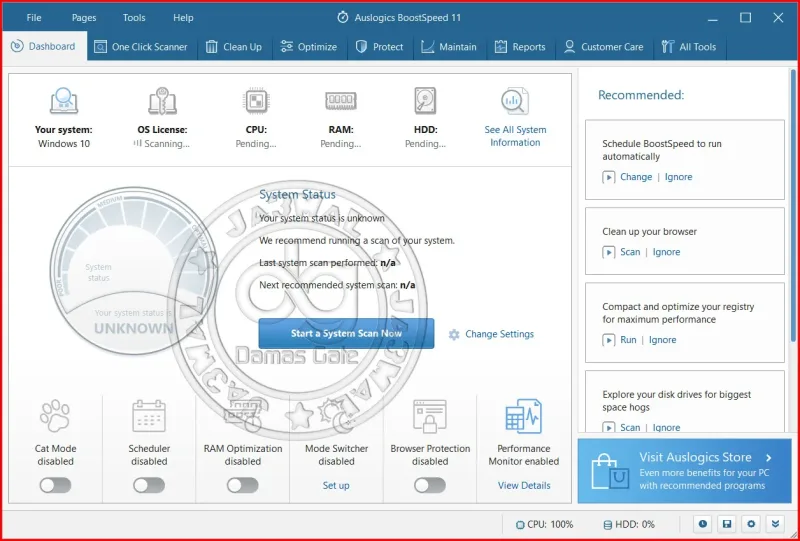Screen dimensions: 800x541
Task: Click the RAM Optimization icon
Action: [243, 416]
